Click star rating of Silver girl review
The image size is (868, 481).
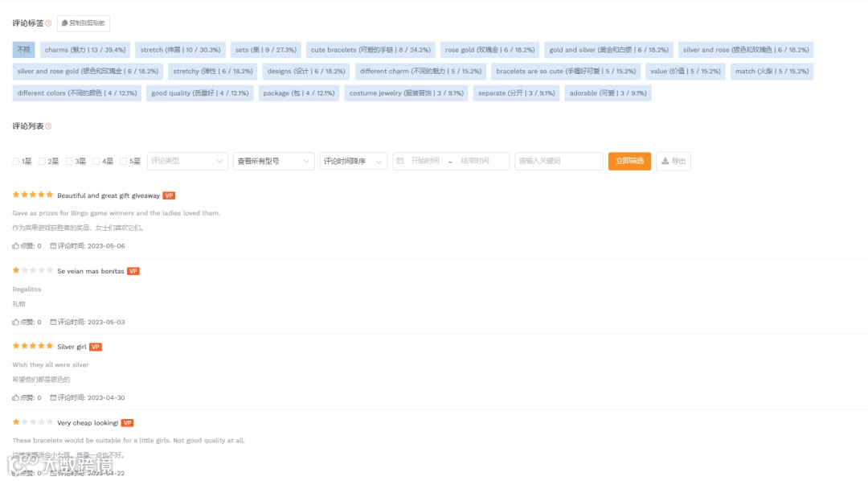(x=33, y=347)
